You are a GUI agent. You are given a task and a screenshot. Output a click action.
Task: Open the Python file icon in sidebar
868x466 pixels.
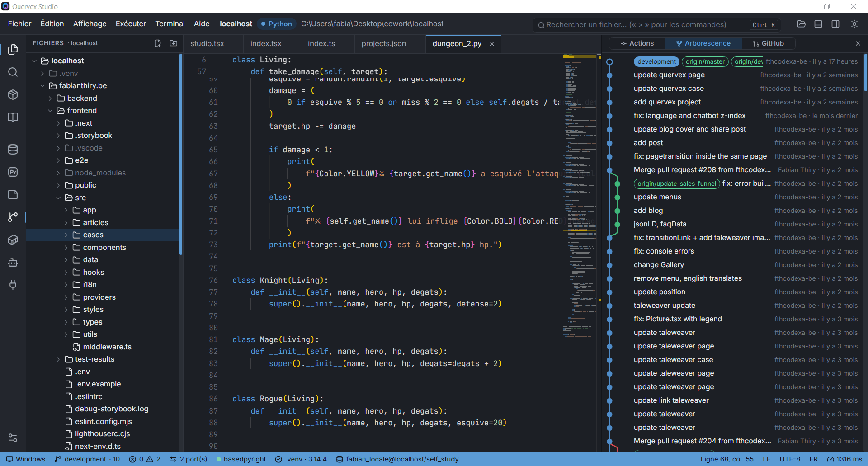click(13, 172)
